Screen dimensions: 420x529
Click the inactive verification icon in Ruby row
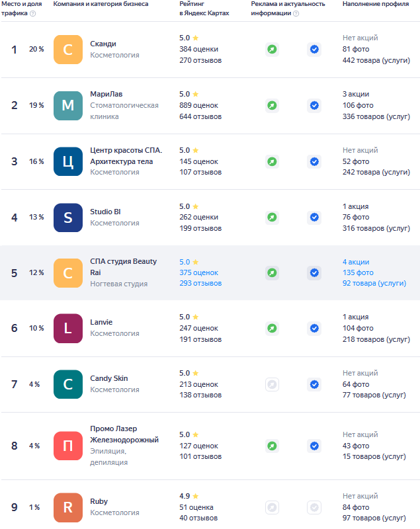[314, 507]
